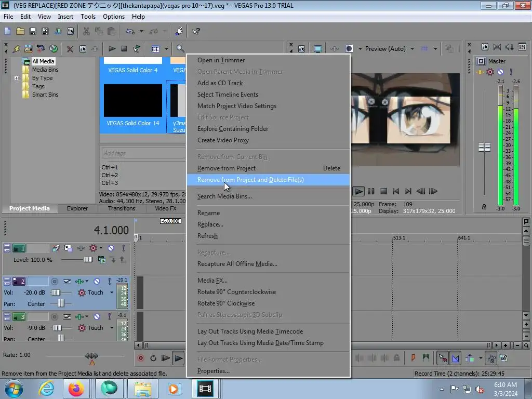Image resolution: width=532 pixels, height=399 pixels.
Task: Arm audio track 2 for record
Action: pos(54,281)
